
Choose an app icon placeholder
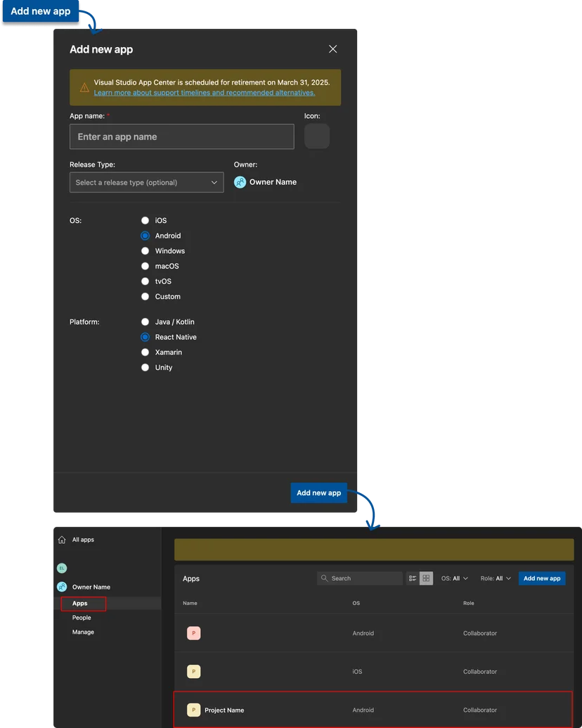pos(317,136)
